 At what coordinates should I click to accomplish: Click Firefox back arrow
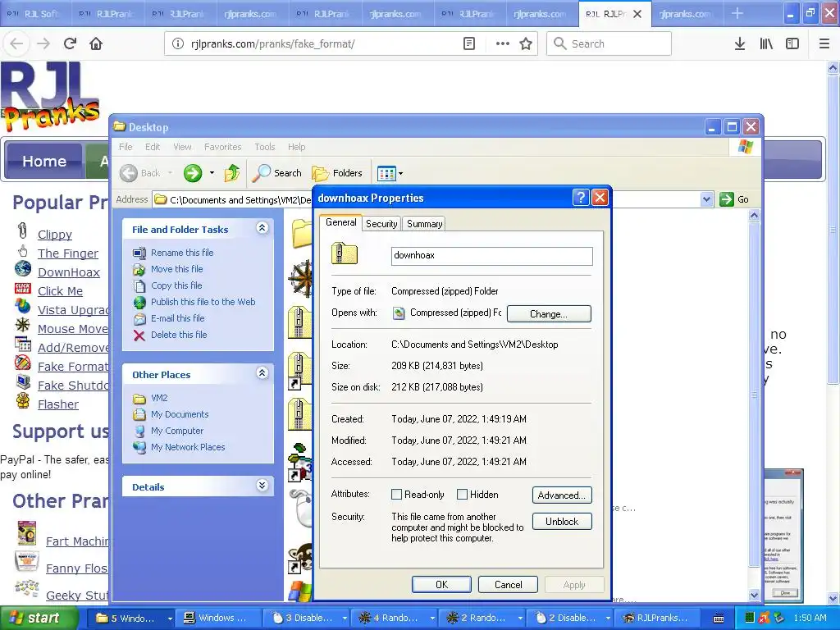point(16,43)
